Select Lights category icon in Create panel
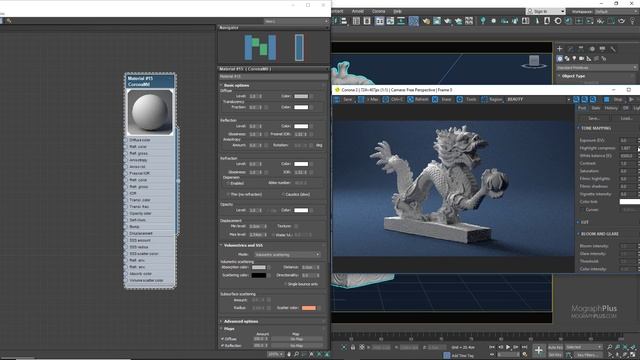Image resolution: width=640 pixels, height=360 pixels. point(574,59)
